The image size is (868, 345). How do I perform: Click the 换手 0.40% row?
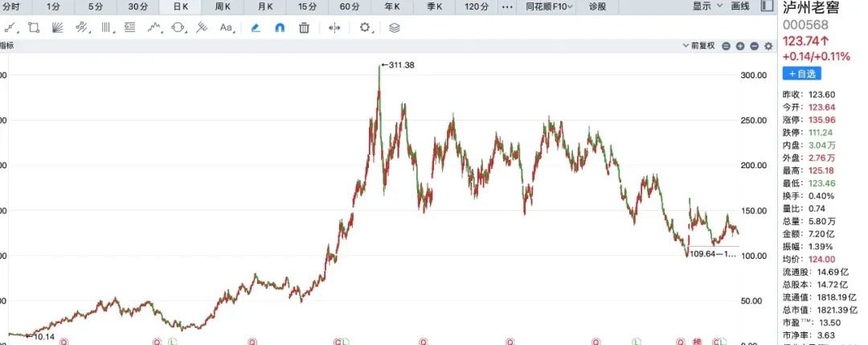click(809, 196)
